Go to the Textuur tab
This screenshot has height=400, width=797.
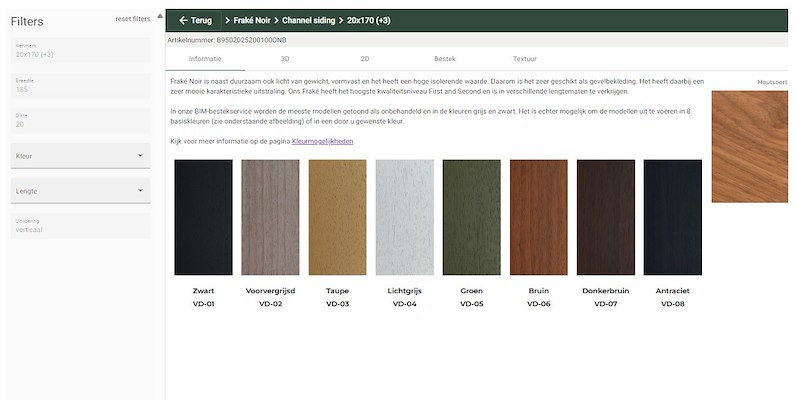525,60
